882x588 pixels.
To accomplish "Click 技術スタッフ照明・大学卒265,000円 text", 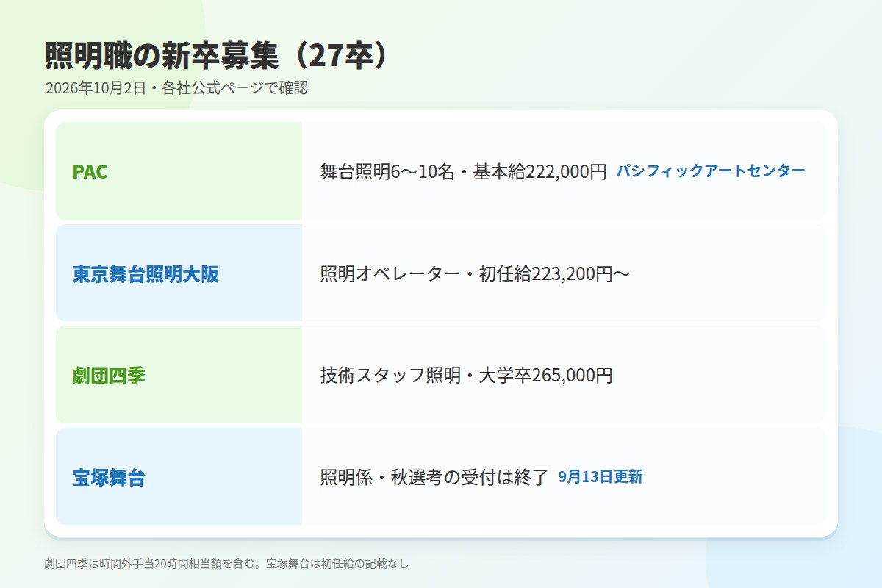I will (x=466, y=375).
